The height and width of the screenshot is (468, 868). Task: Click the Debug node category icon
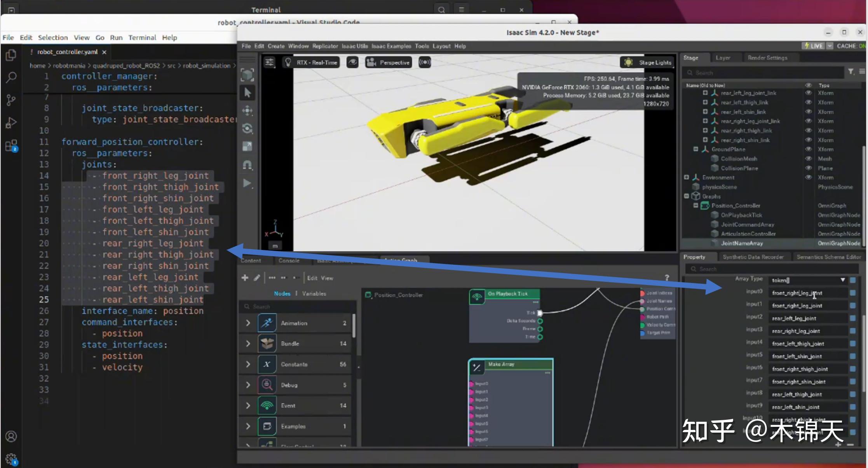[x=267, y=385]
